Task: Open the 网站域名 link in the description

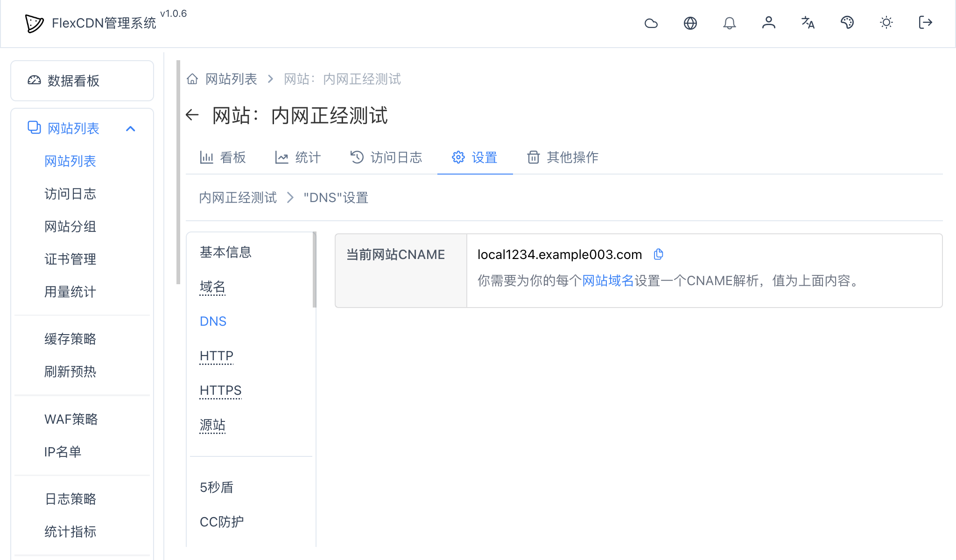Action: pos(607,281)
